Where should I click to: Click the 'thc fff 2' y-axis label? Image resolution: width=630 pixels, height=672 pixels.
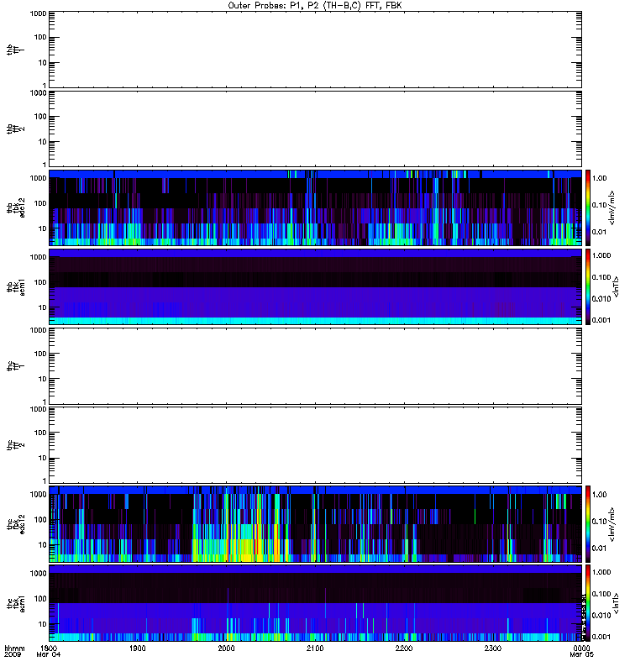pyautogui.click(x=15, y=445)
